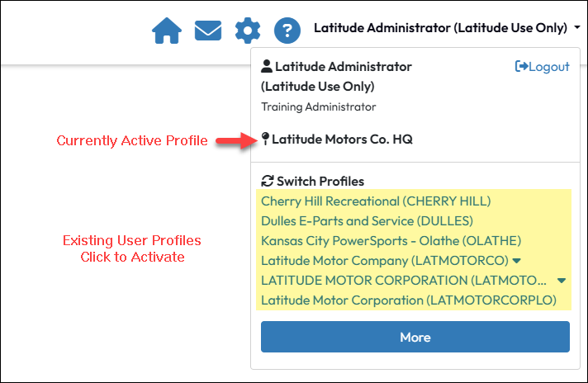
Task: Go to the Home page icon
Action: point(167,31)
